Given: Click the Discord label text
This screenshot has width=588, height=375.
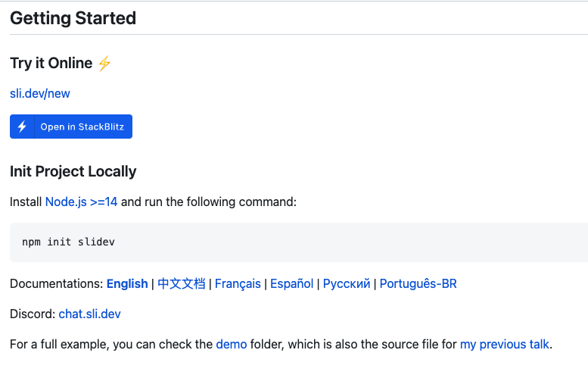Looking at the screenshot, I should pos(32,314).
